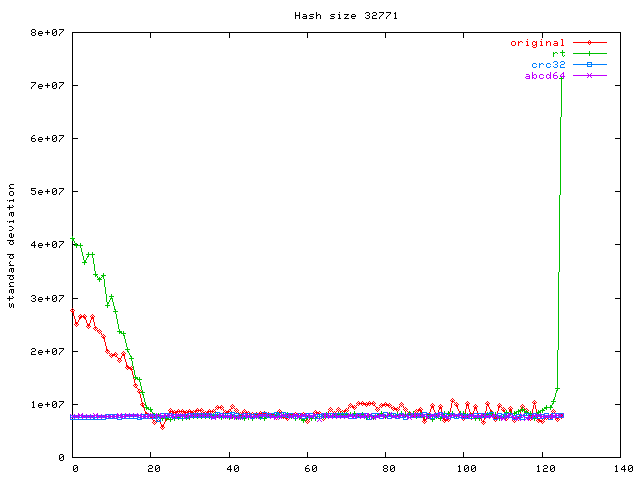Click the red legend line sample for original
Screen dimensions: 640x480
click(590, 42)
